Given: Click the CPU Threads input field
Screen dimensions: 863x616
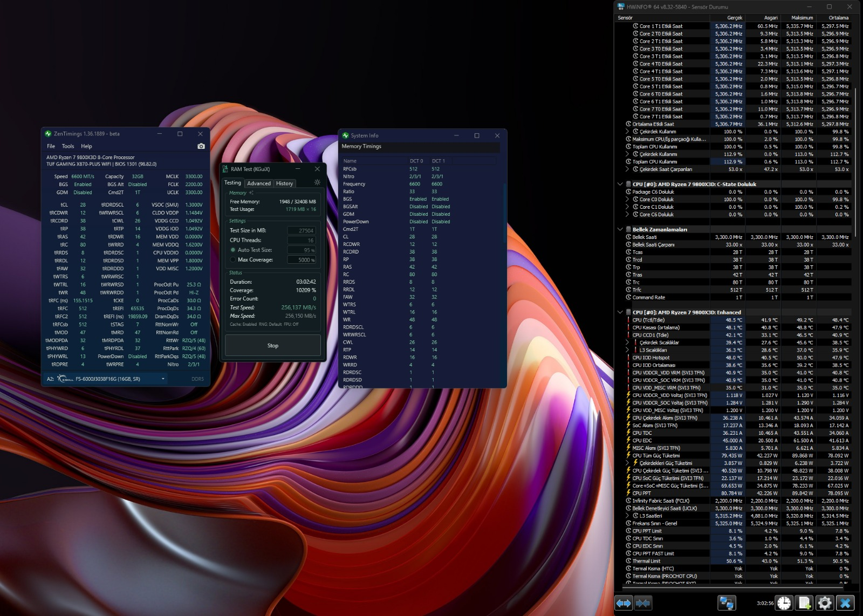Looking at the screenshot, I should (301, 240).
